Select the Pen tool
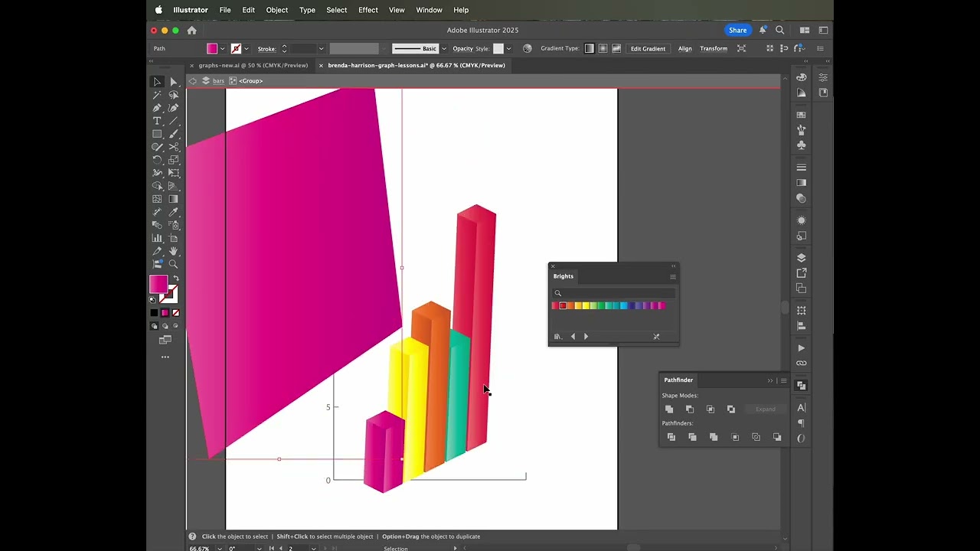The image size is (980, 551). coord(157,108)
